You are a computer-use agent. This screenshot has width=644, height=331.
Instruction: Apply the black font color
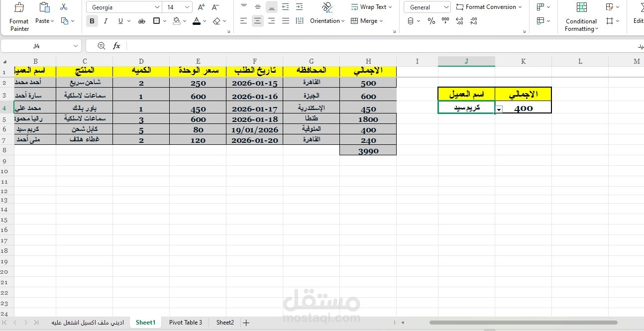pos(197,21)
